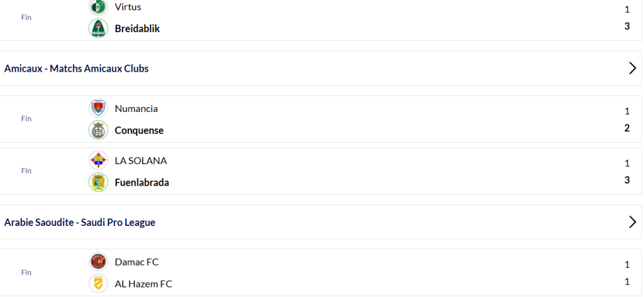Viewport: 644px width, 297px height.
Task: Open Arabie Saoudite - Saudi Pro League
Action: click(80, 222)
